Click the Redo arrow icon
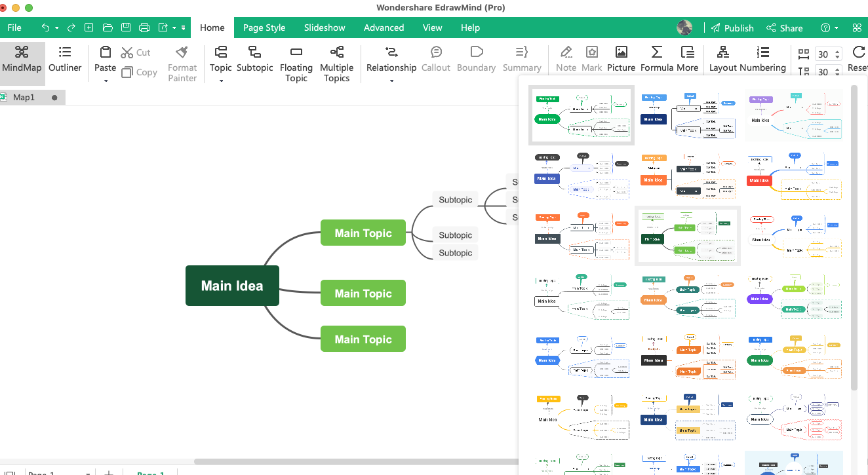The height and width of the screenshot is (475, 868). click(x=71, y=28)
